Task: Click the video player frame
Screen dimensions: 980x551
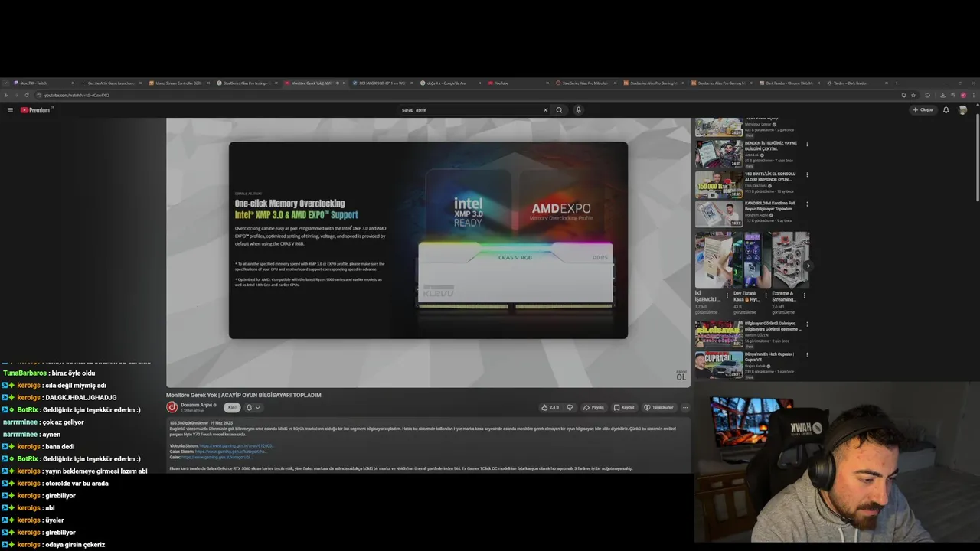Action: 428,251
